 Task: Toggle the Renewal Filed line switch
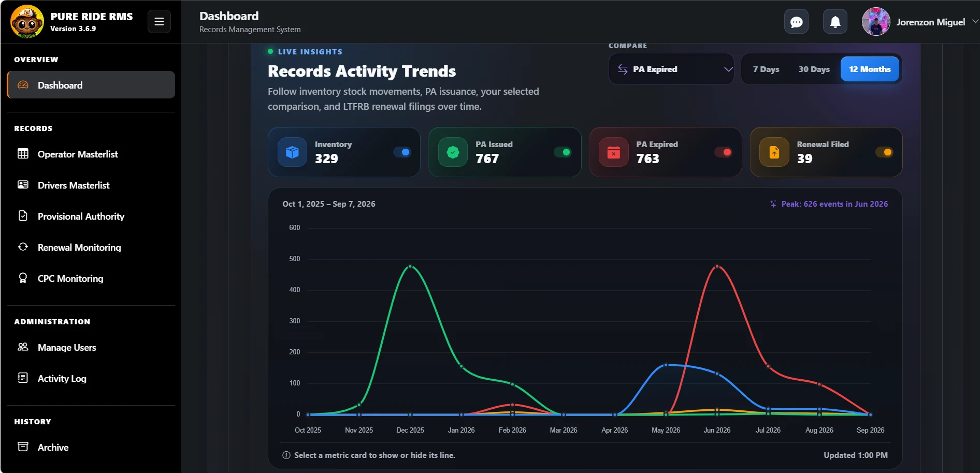pyautogui.click(x=884, y=152)
